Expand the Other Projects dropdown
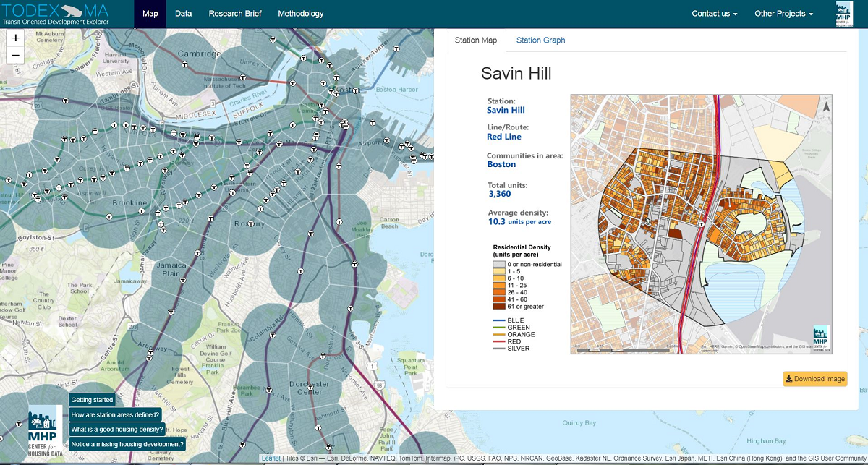The image size is (868, 465). (783, 14)
